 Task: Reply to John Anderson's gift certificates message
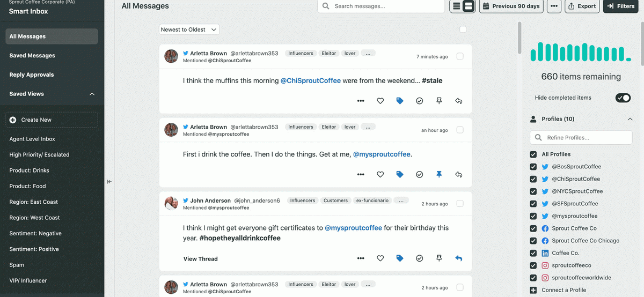tap(459, 258)
